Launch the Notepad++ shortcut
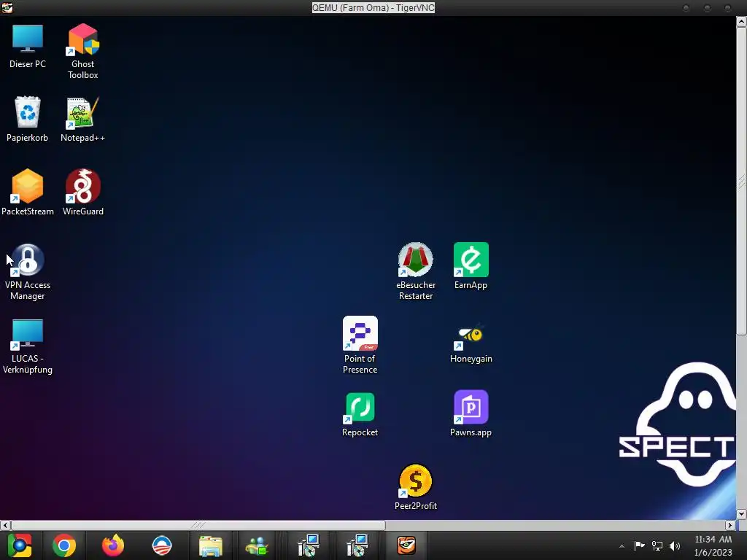 point(82,119)
